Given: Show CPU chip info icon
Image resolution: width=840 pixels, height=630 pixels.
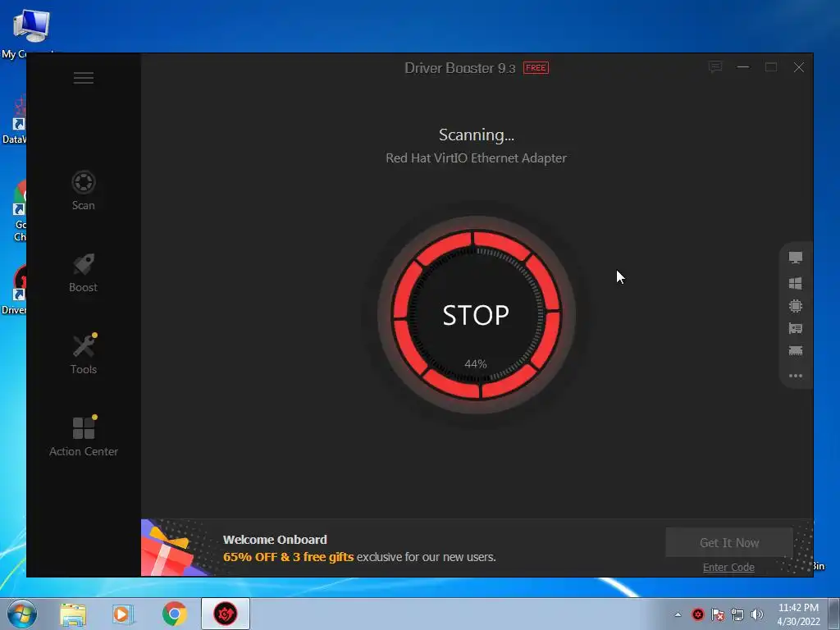Looking at the screenshot, I should [796, 306].
